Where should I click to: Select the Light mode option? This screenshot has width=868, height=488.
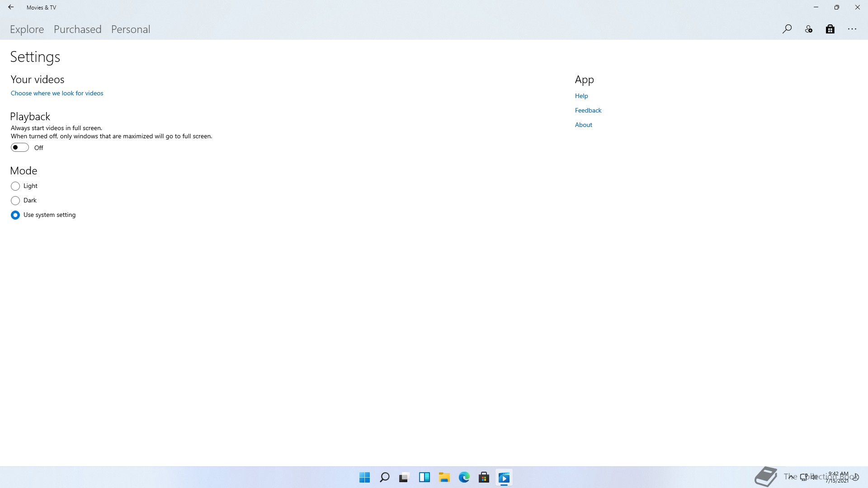(x=15, y=186)
